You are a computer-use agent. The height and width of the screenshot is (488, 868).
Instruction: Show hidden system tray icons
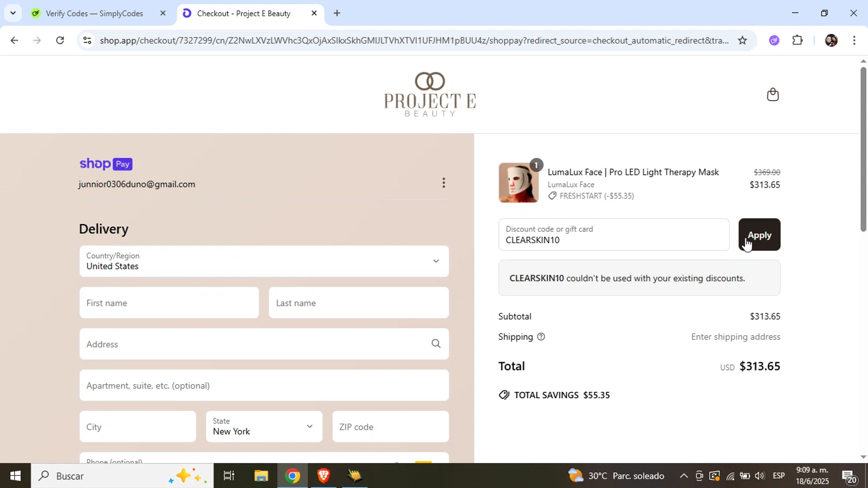(683, 476)
